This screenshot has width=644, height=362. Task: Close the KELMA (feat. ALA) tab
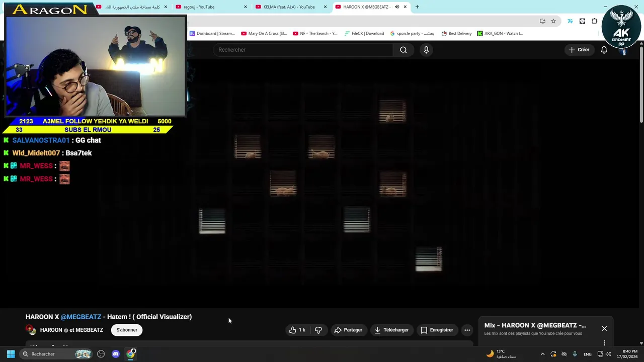coord(325,7)
